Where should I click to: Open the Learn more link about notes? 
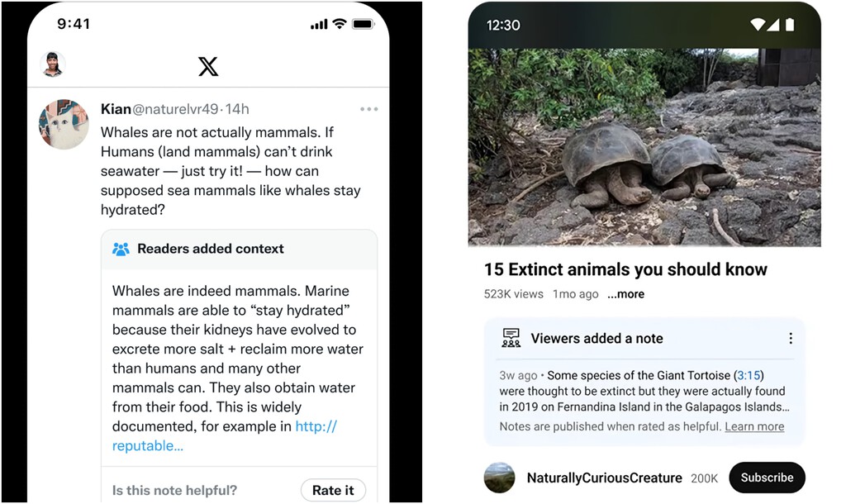click(753, 426)
